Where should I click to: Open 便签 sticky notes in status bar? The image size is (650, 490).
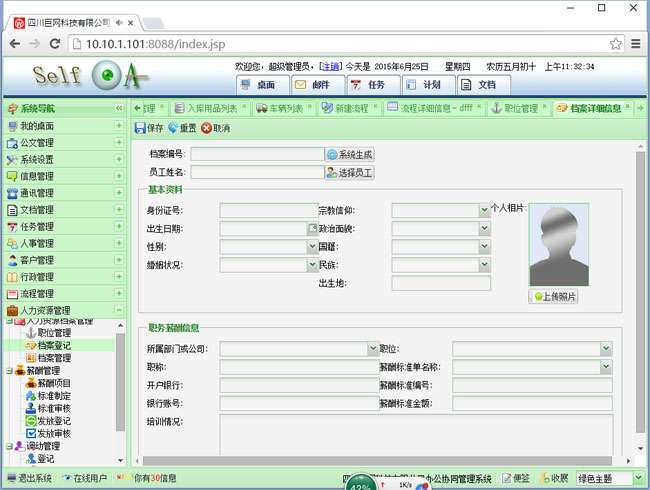(516, 478)
